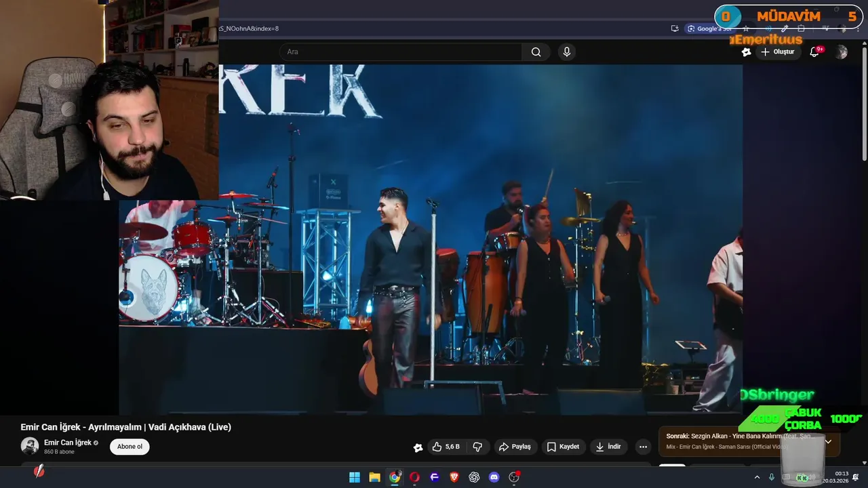
Task: Focus the Ara search field
Action: 400,52
